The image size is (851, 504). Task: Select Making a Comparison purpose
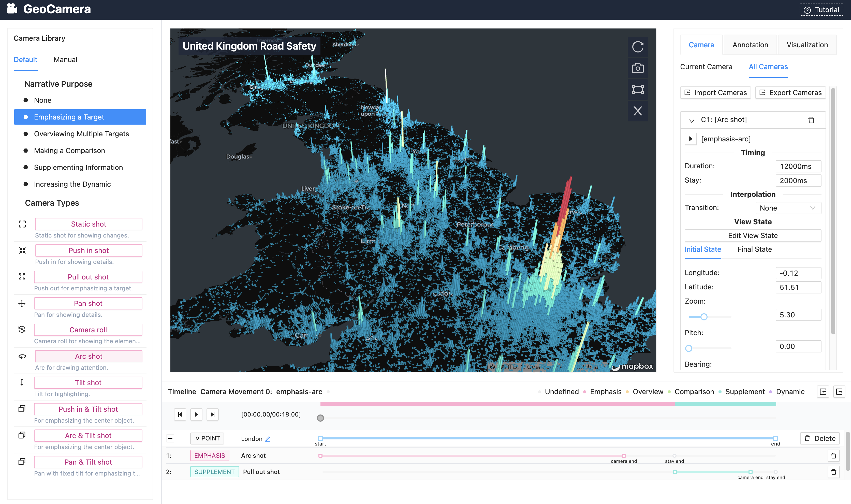pos(69,151)
